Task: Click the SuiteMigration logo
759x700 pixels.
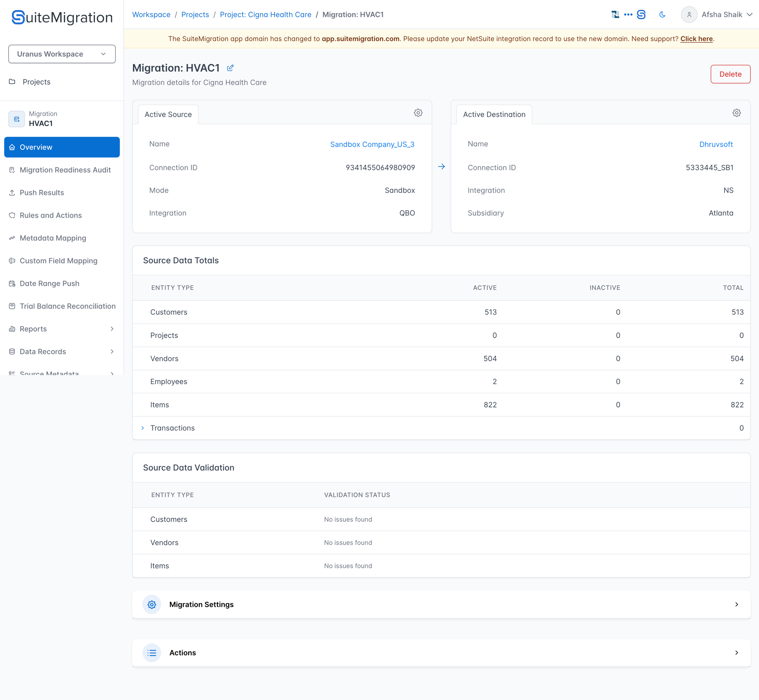Action: 62,17
